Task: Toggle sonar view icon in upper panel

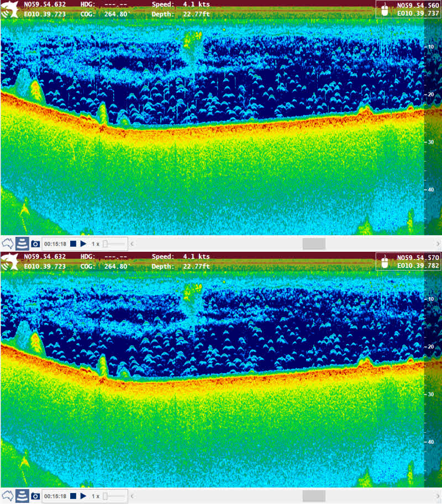Action: coord(22,243)
